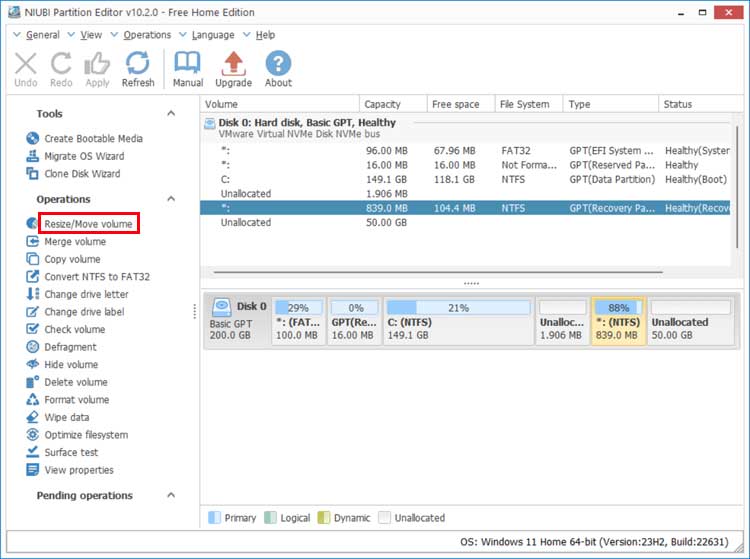
Task: Click the Type column header
Action: 611,104
